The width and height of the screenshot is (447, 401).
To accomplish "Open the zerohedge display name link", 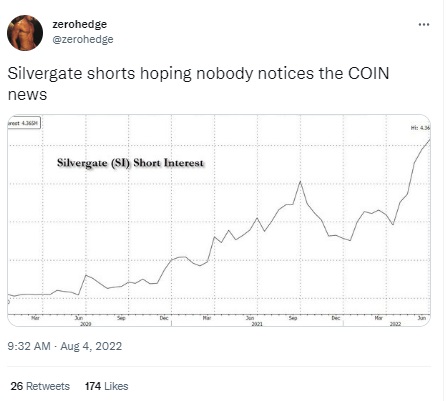I will point(80,24).
